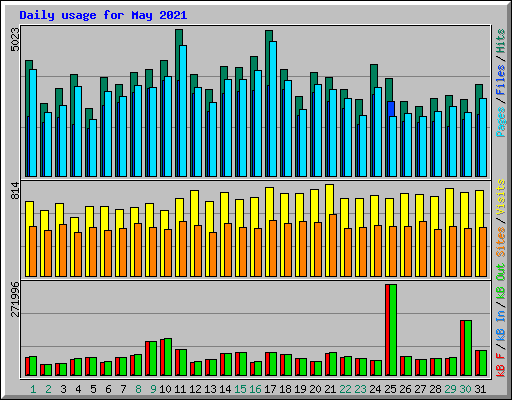This screenshot has width=512, height=400.
Task: Click the orange sites bar for day 21
Action: tap(333, 245)
